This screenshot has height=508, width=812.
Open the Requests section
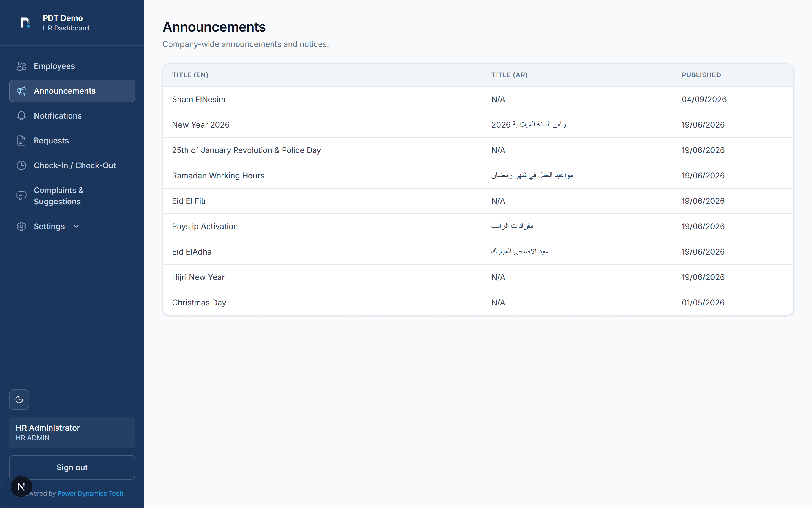point(72,141)
